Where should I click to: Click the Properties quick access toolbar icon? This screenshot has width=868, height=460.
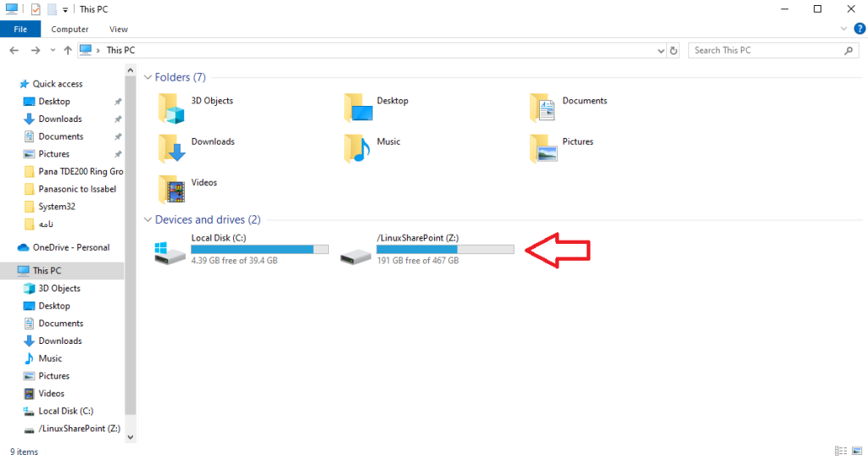tap(36, 9)
